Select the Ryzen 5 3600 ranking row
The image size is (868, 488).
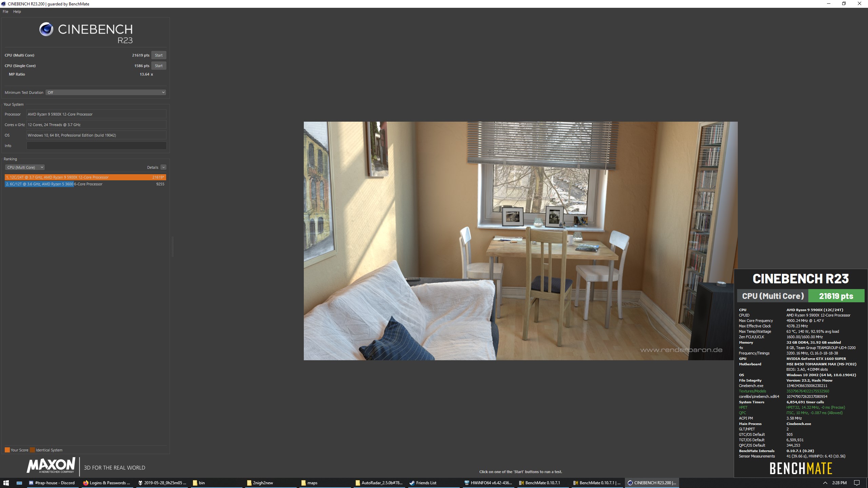coord(85,184)
